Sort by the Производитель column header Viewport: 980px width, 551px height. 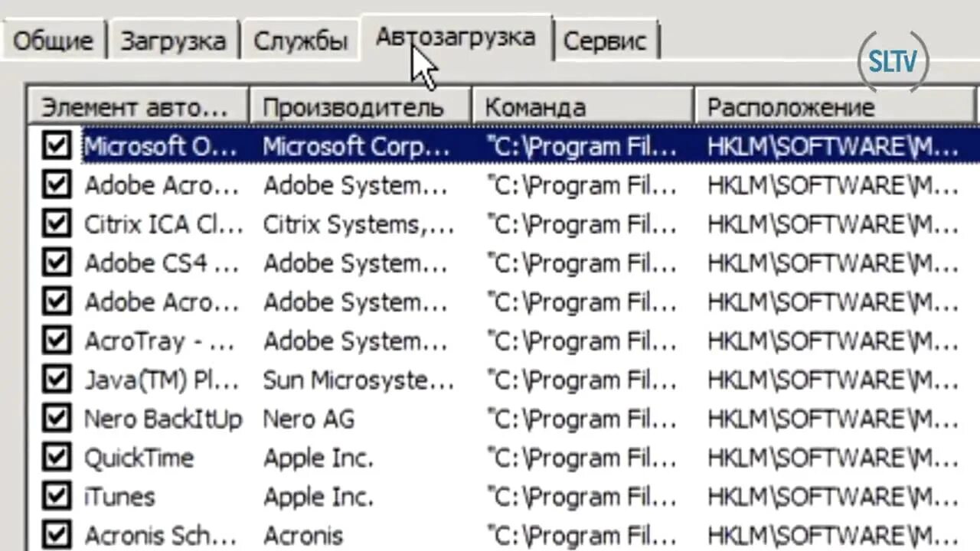(360, 106)
